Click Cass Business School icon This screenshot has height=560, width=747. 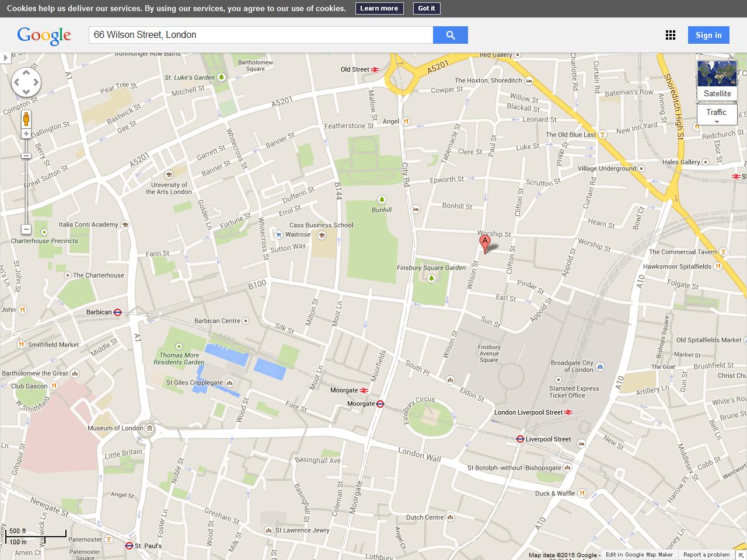point(321,236)
